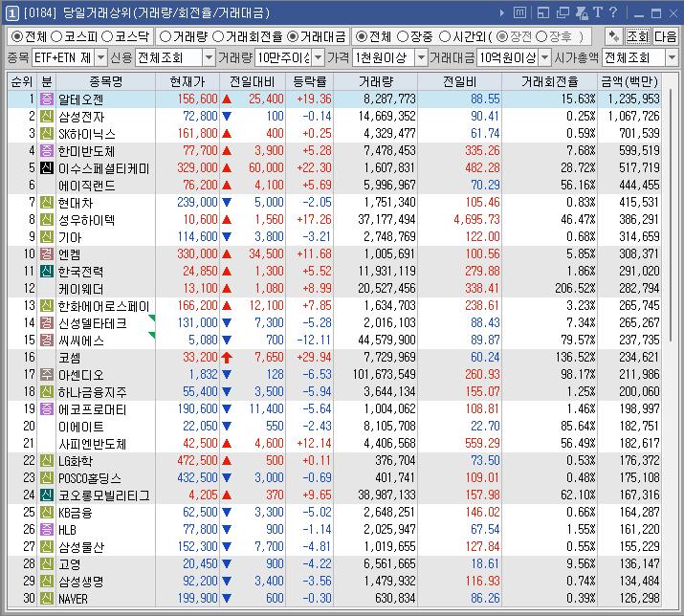The height and width of the screenshot is (616, 684).
Task: Sort by the 종목명 column header
Action: point(105,81)
